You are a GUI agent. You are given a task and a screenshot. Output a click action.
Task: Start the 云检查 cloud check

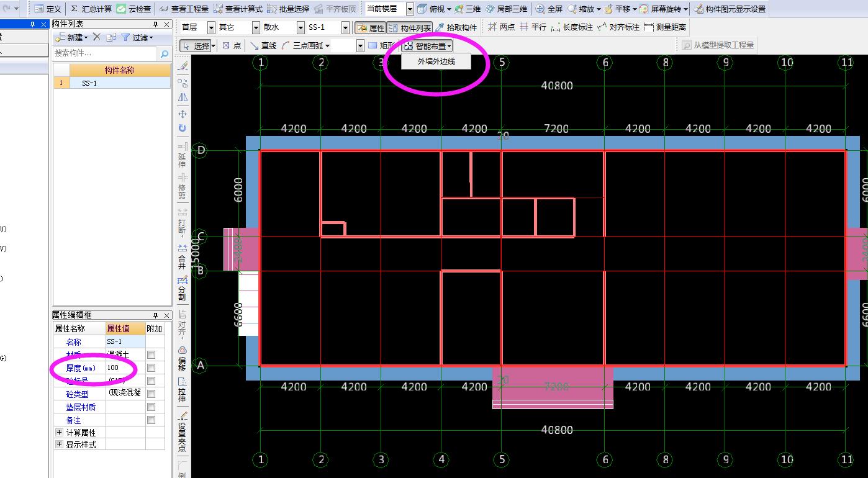click(x=133, y=9)
